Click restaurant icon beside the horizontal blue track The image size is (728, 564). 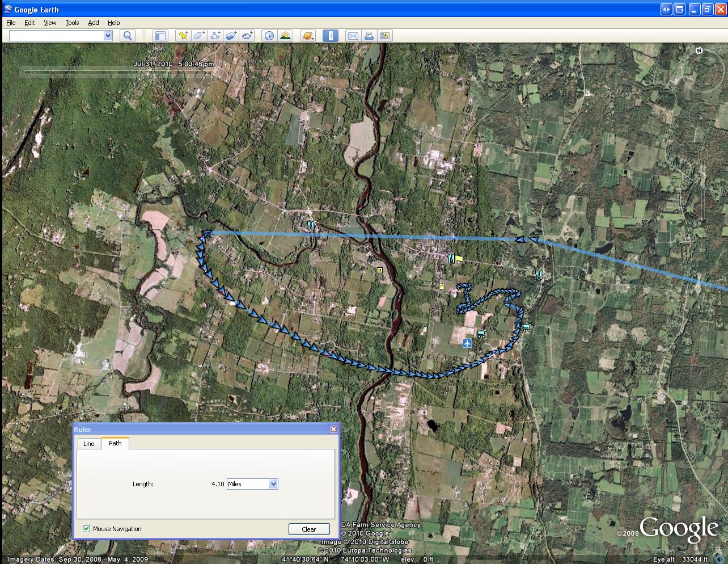[311, 225]
